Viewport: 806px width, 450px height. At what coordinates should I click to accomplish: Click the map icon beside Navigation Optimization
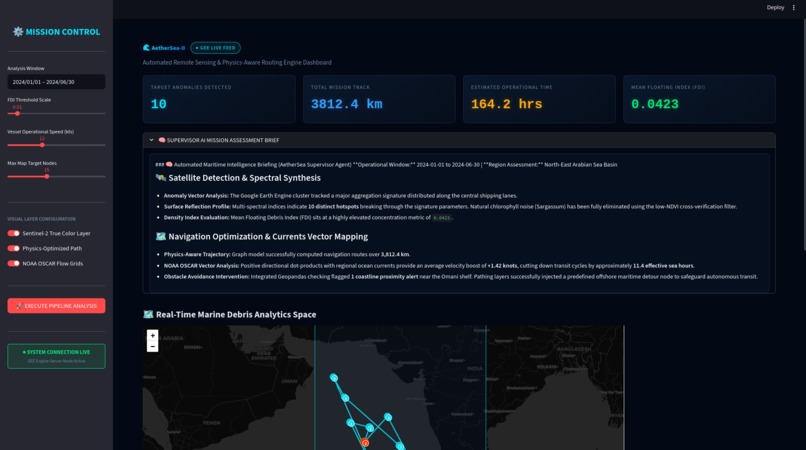click(x=160, y=237)
